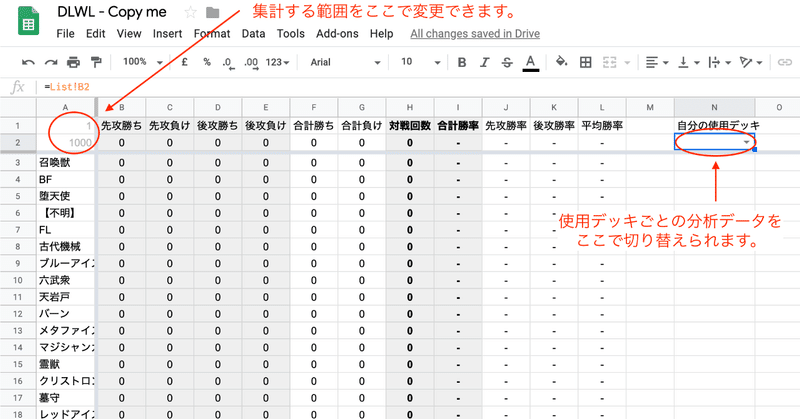This screenshot has width=800, height=419.
Task: Select the 自分の使用デッキ cell
Action: [714, 126]
